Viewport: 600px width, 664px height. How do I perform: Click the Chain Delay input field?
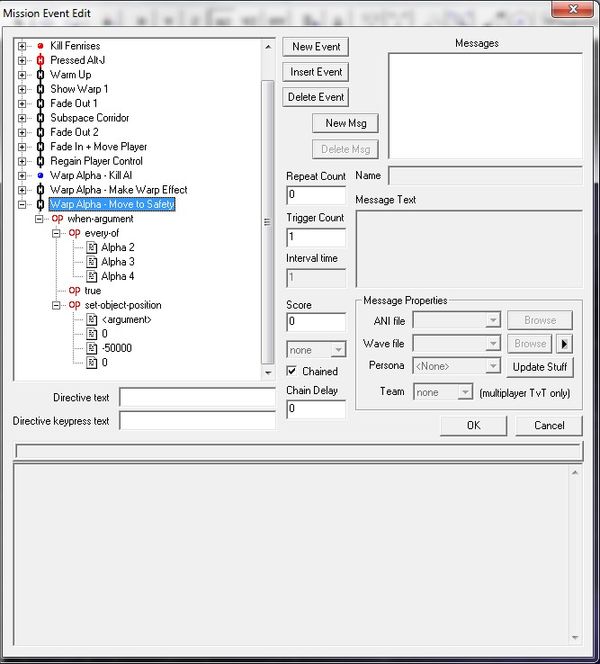tap(316, 408)
